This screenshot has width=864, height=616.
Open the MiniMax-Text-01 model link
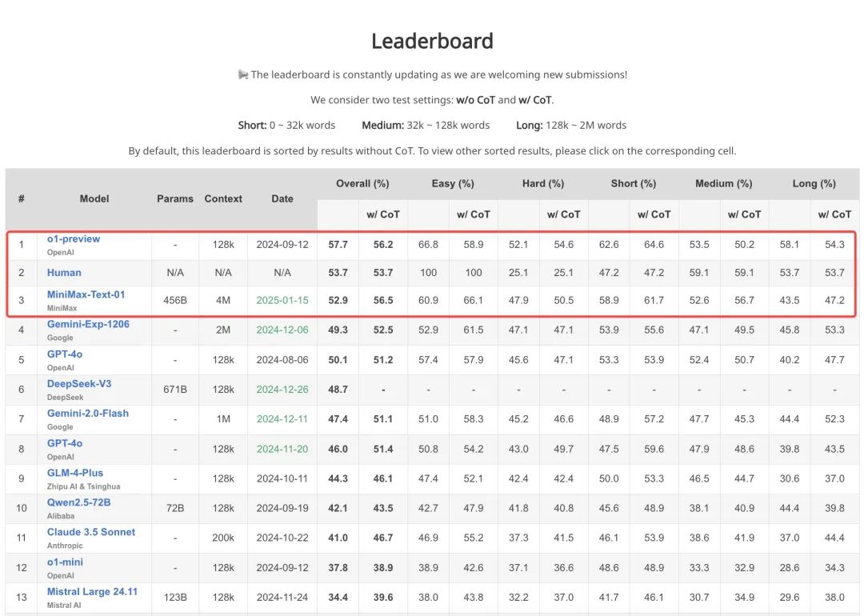pos(86,294)
